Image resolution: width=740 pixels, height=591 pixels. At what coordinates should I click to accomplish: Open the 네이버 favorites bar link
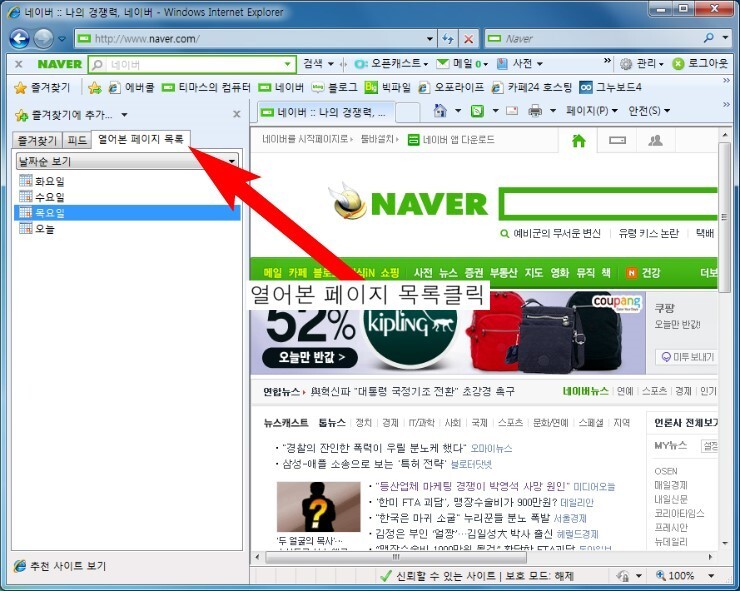pyautogui.click(x=281, y=87)
